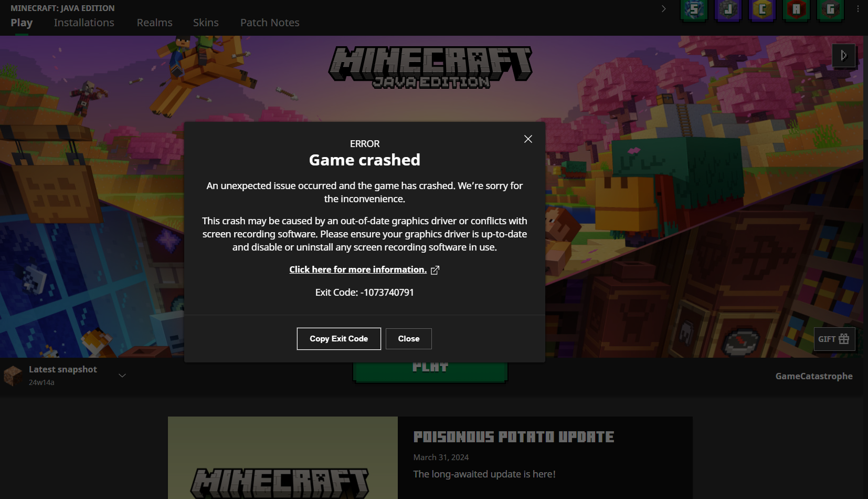This screenshot has width=868, height=499.
Task: Click the GIFT button on the banner
Action: [x=834, y=339]
